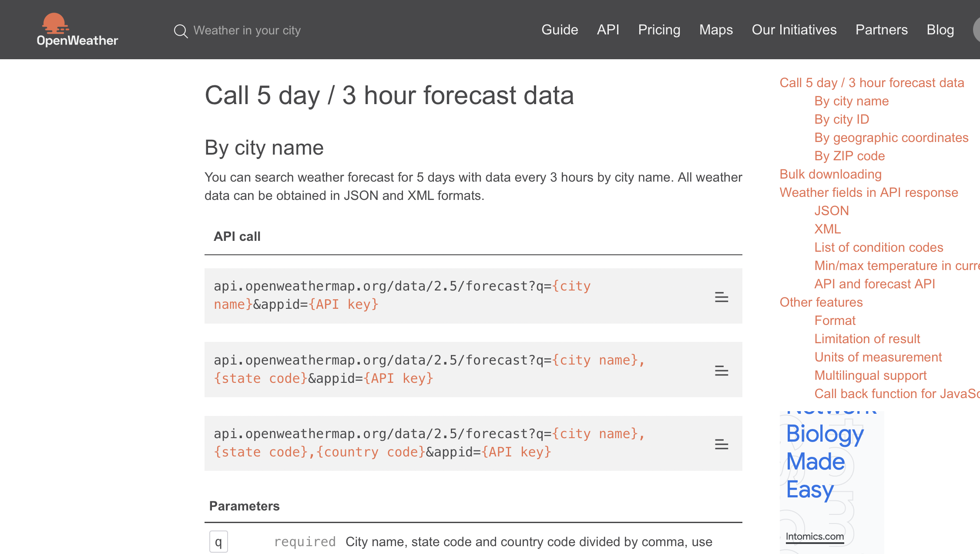Image resolution: width=980 pixels, height=554 pixels.
Task: Open the Maps navigation item
Action: (716, 30)
